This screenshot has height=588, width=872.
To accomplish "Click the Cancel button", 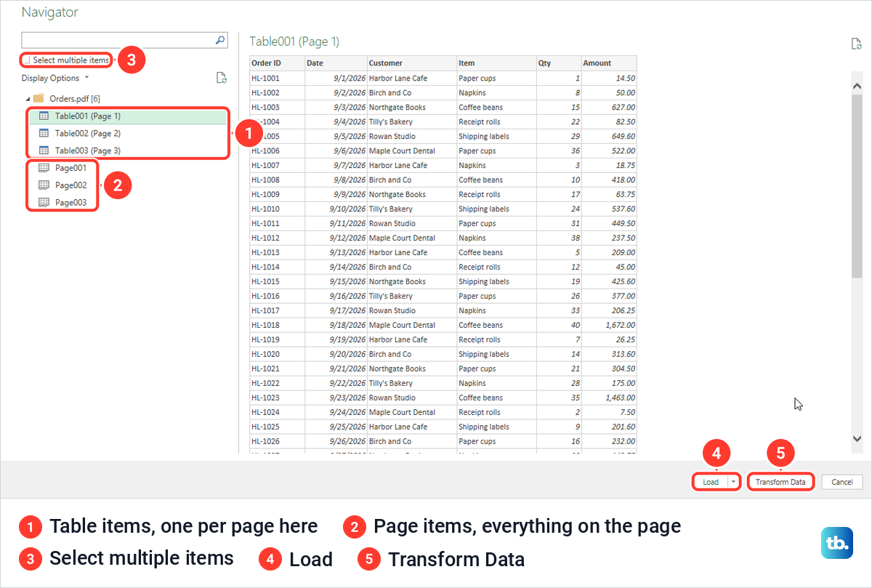I will click(x=842, y=482).
